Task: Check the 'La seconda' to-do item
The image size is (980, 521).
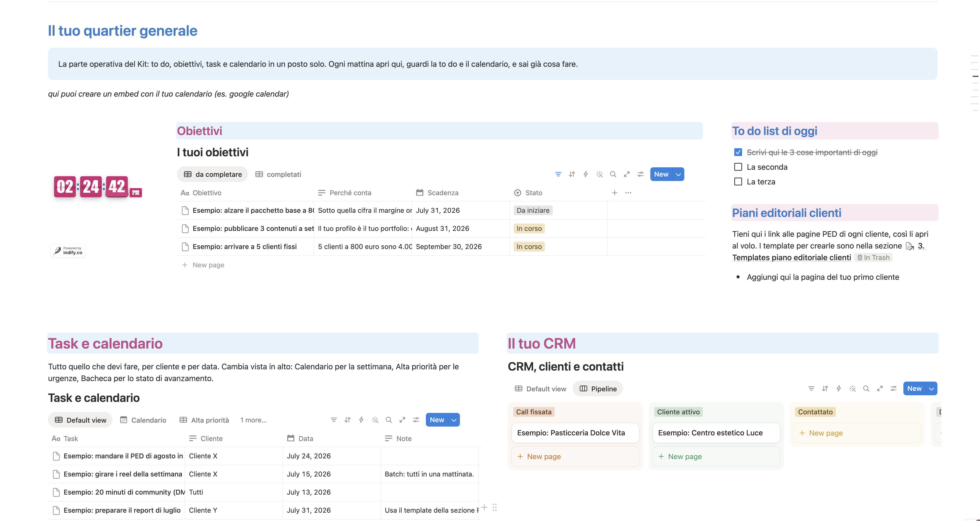Action: click(738, 167)
